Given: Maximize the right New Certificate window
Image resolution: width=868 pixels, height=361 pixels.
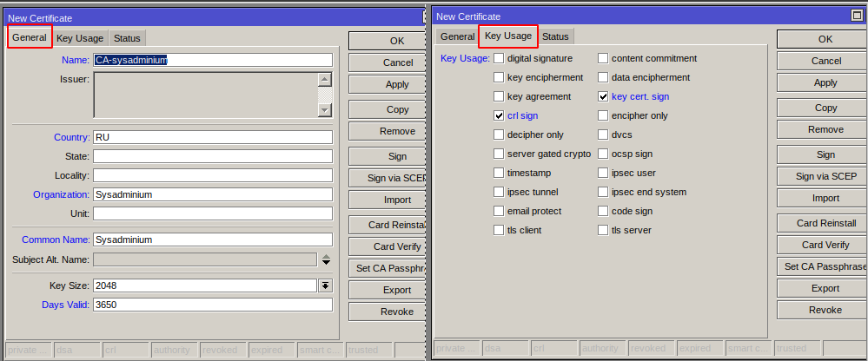Looking at the screenshot, I should [857, 16].
